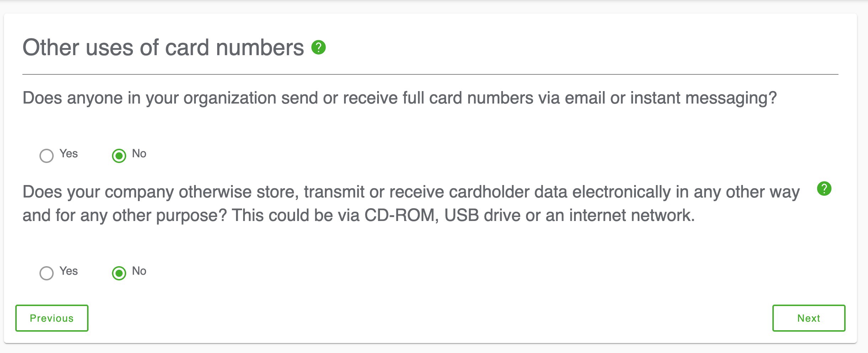The width and height of the screenshot is (868, 353).
Task: Go back with the Previous button
Action: pyautogui.click(x=52, y=318)
